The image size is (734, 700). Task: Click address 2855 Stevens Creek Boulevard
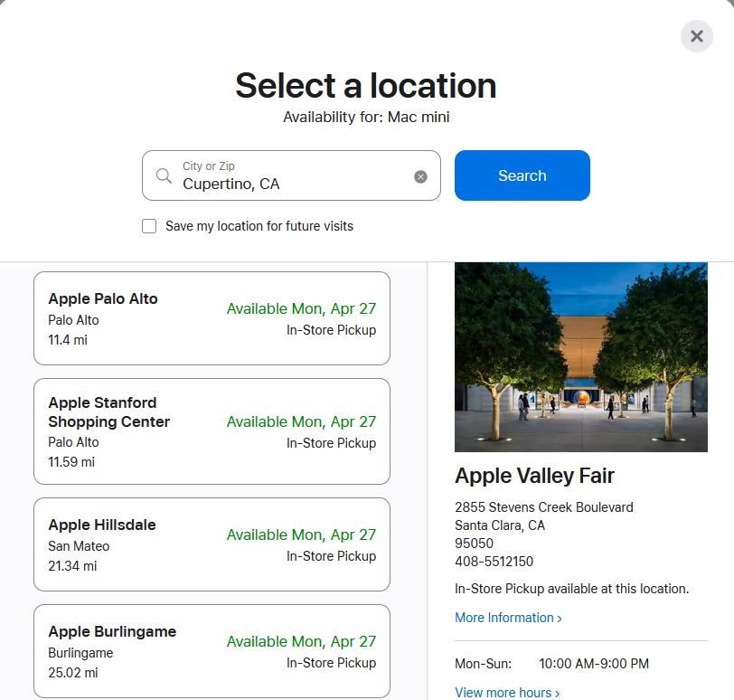pyautogui.click(x=544, y=507)
